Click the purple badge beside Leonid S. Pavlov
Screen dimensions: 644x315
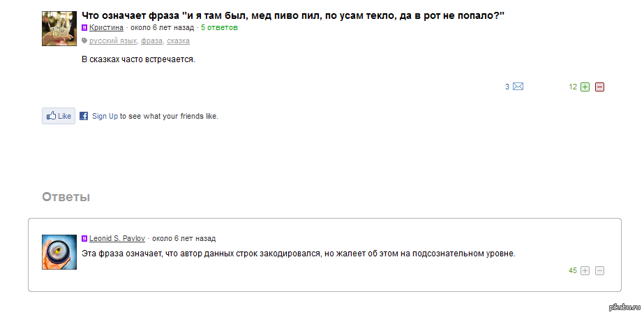pyautogui.click(x=84, y=238)
